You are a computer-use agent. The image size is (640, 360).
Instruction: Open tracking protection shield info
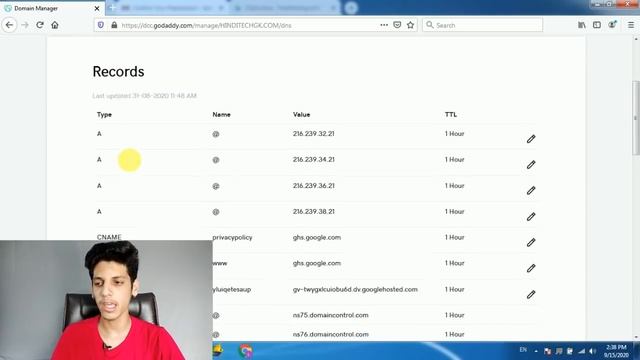tap(101, 25)
